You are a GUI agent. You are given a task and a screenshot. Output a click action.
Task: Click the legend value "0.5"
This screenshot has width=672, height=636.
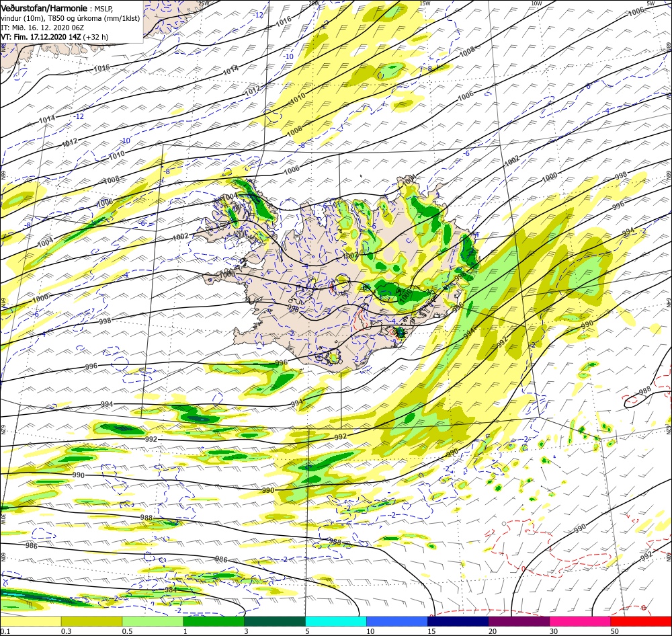pos(127,631)
